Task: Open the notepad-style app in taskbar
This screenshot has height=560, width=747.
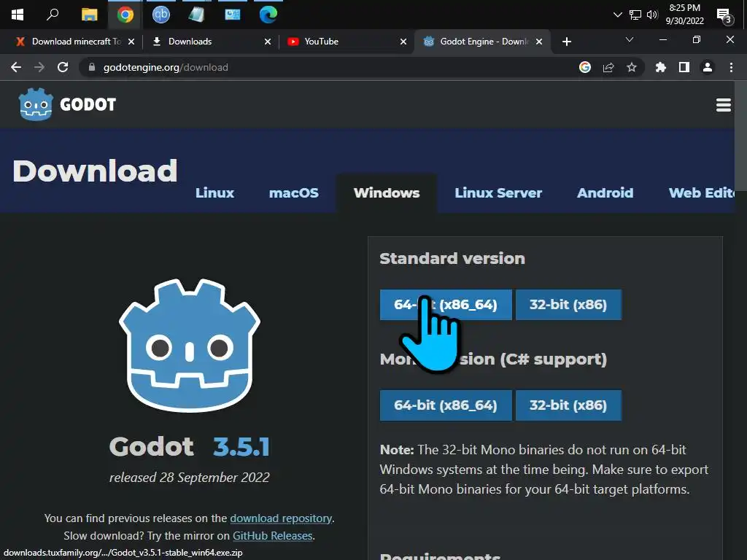Action: click(196, 15)
